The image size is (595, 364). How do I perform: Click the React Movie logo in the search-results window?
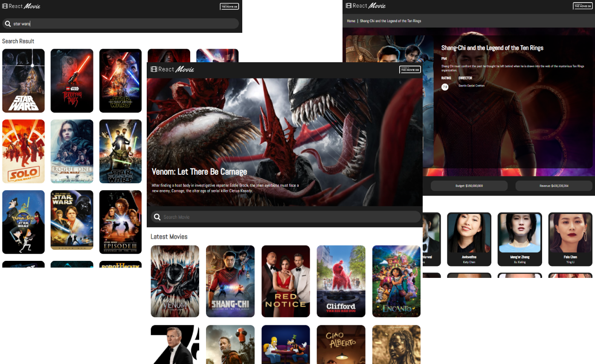tap(21, 6)
